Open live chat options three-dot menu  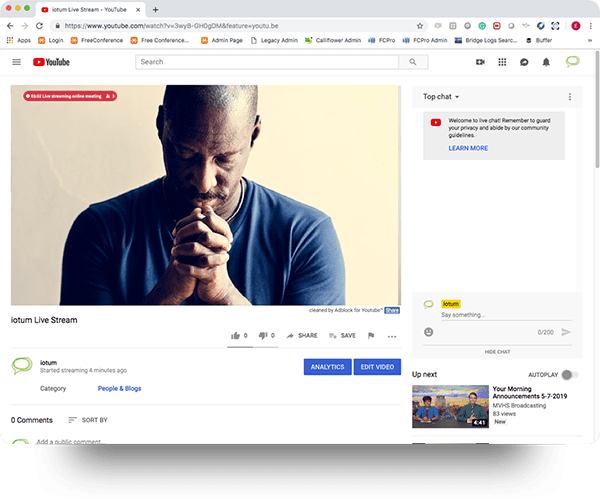click(570, 97)
